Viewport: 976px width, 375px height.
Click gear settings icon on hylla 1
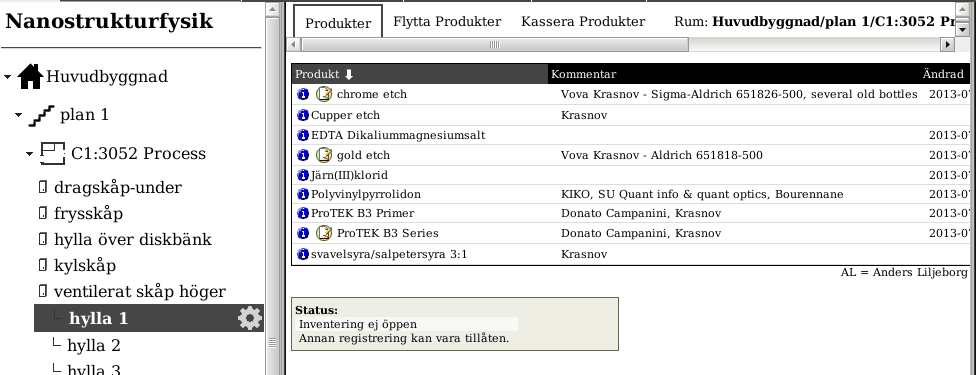pos(250,318)
